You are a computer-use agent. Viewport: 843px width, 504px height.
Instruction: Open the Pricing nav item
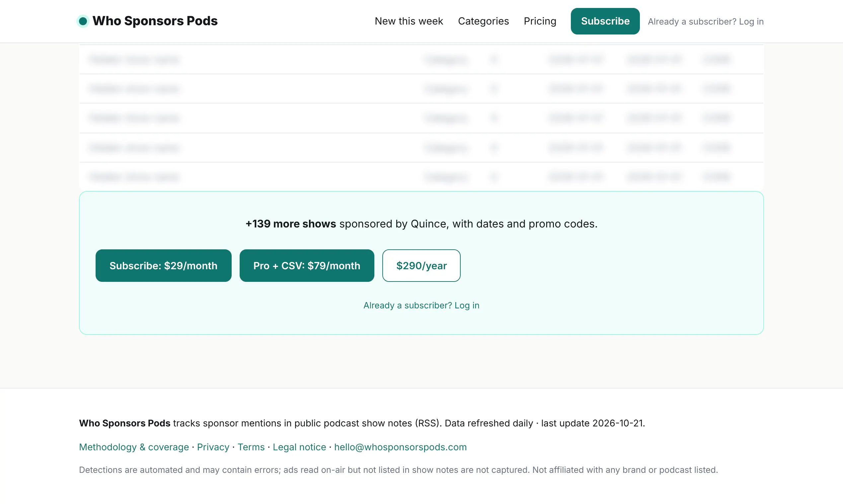(540, 21)
